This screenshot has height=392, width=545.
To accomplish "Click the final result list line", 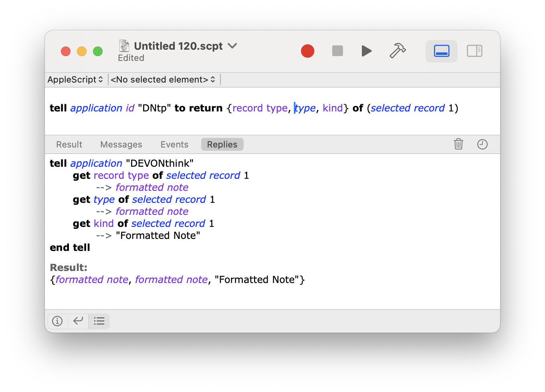I will (x=177, y=279).
